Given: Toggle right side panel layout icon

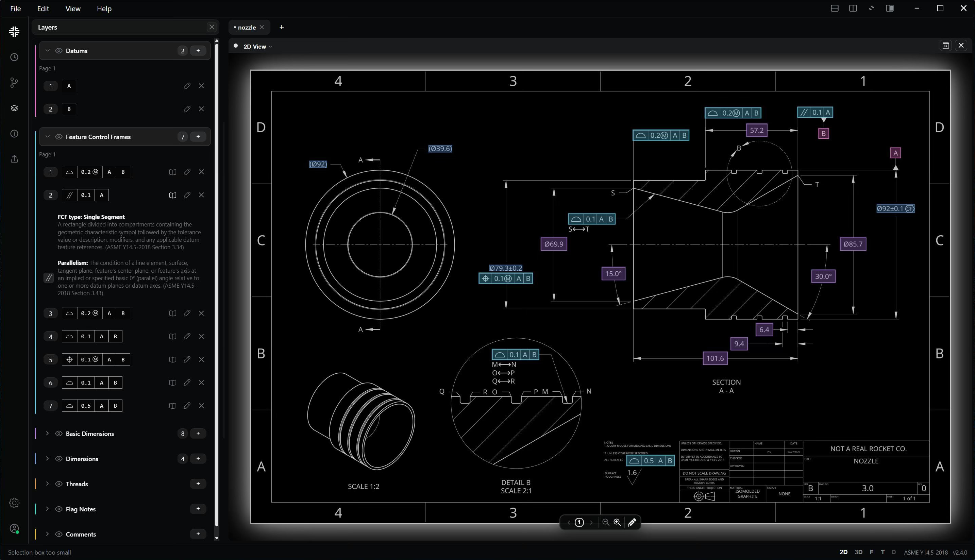Looking at the screenshot, I should pyautogui.click(x=889, y=8).
